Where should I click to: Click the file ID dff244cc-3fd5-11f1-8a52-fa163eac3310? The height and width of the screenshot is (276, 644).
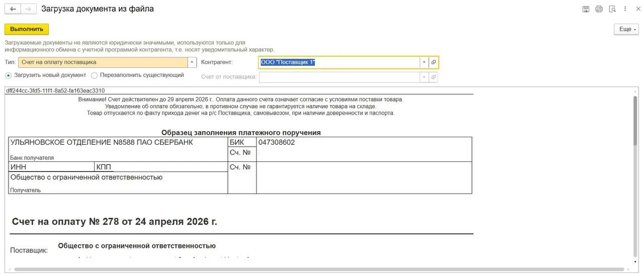(x=55, y=90)
